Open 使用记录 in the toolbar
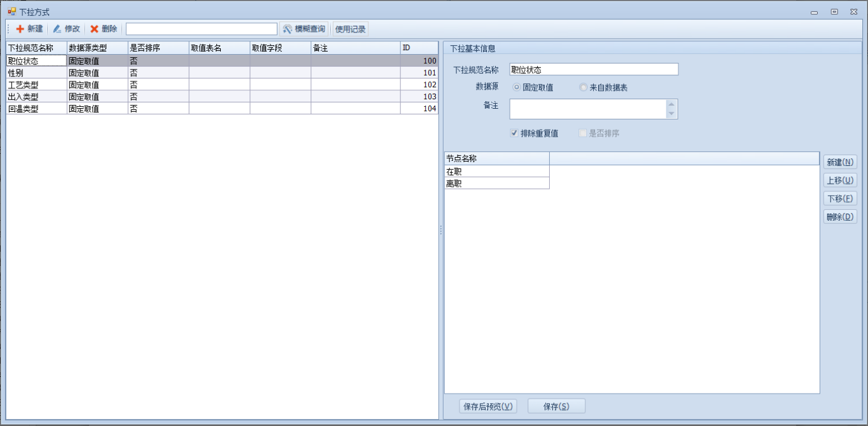This screenshot has width=868, height=426. click(350, 29)
